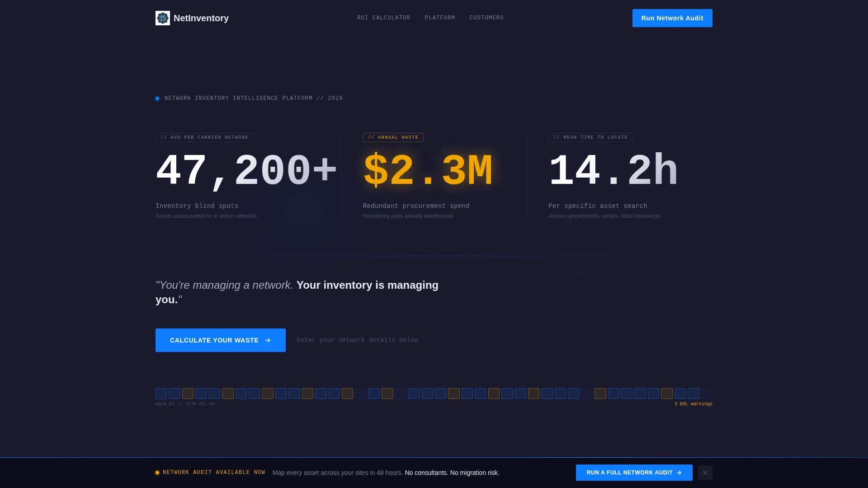
Task: Go to the Platform nav item
Action: coord(440,18)
